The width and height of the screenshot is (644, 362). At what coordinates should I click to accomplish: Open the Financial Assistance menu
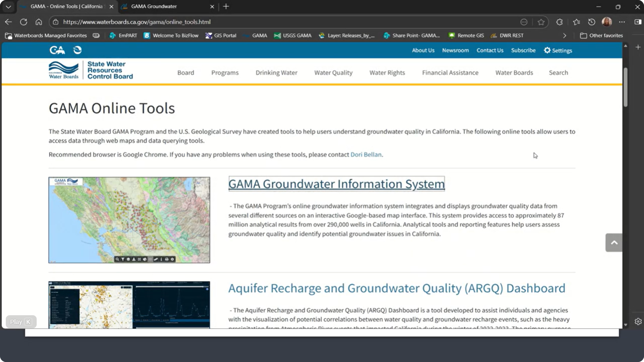tap(450, 73)
